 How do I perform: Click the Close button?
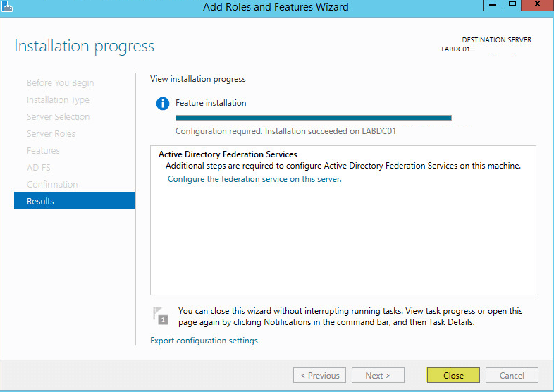click(453, 375)
